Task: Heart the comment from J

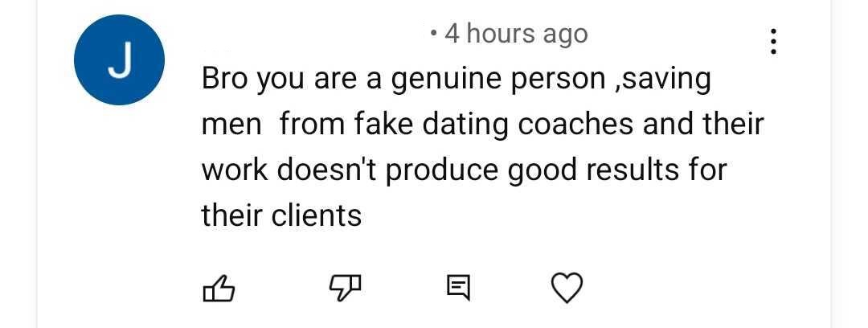Action: 567,287
